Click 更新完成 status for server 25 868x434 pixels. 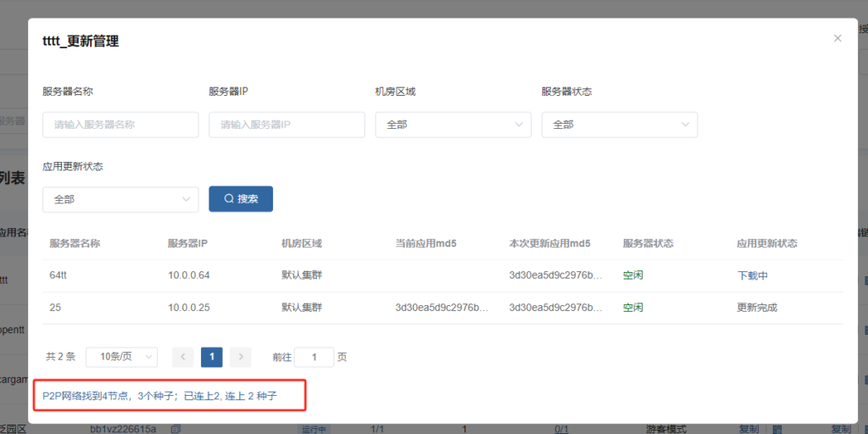click(x=757, y=308)
